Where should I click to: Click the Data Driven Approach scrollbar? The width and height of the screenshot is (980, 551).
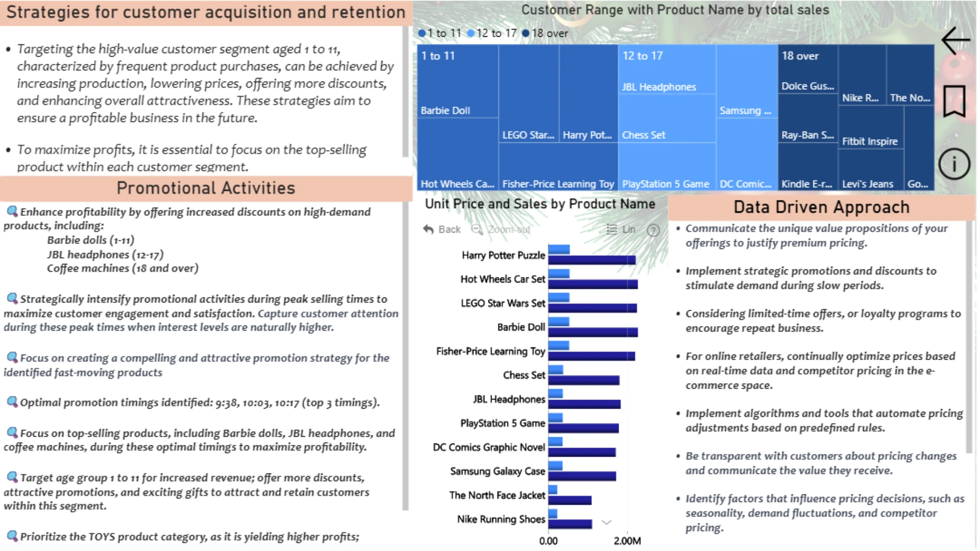coord(969,337)
